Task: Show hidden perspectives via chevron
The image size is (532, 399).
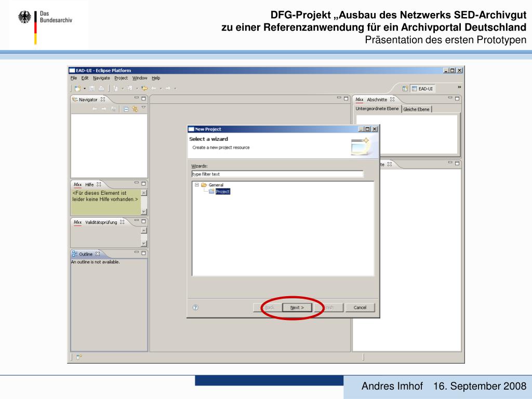Action: (459, 87)
